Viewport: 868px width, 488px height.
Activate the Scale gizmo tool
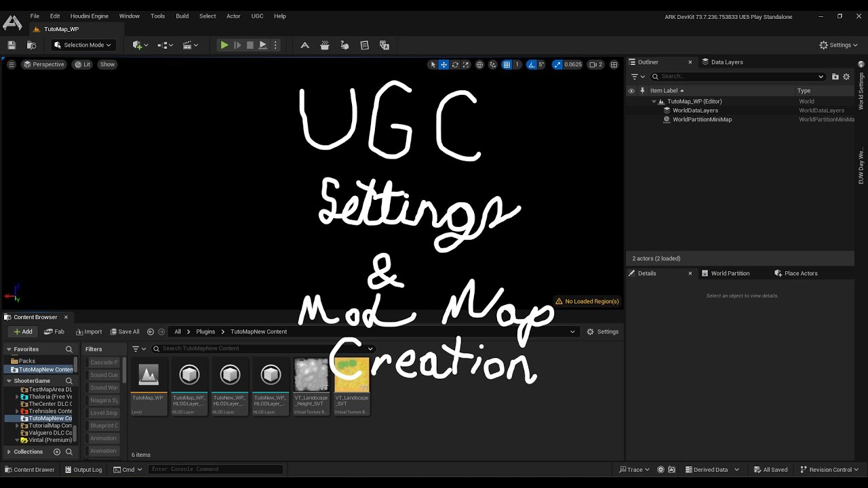466,64
